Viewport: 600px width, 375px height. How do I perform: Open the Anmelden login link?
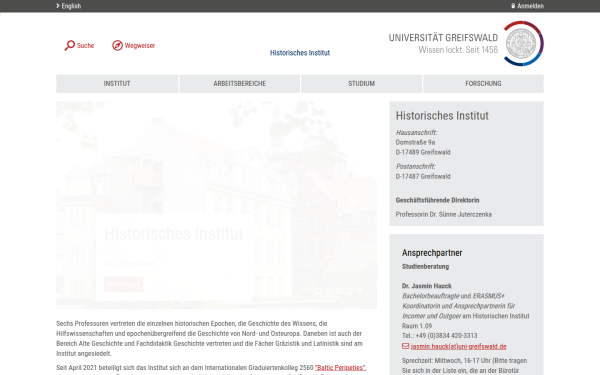(530, 6)
